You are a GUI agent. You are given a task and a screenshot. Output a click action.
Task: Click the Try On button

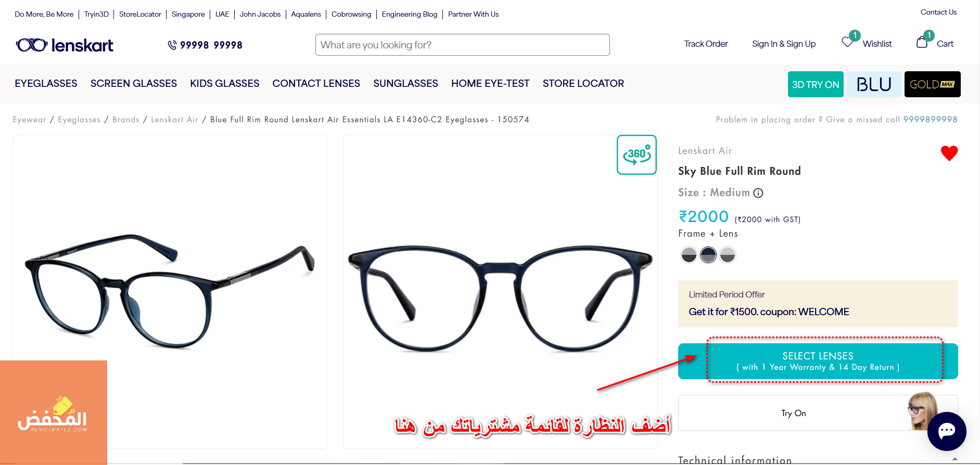[818, 413]
